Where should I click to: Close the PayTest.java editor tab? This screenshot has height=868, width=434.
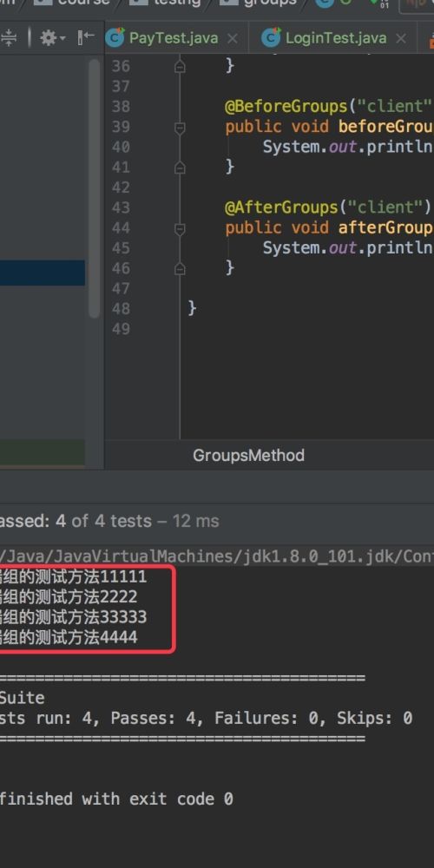[x=233, y=38]
